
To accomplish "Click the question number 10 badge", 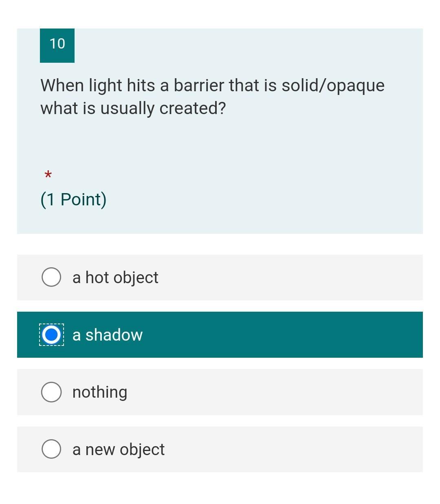I will (x=57, y=45).
